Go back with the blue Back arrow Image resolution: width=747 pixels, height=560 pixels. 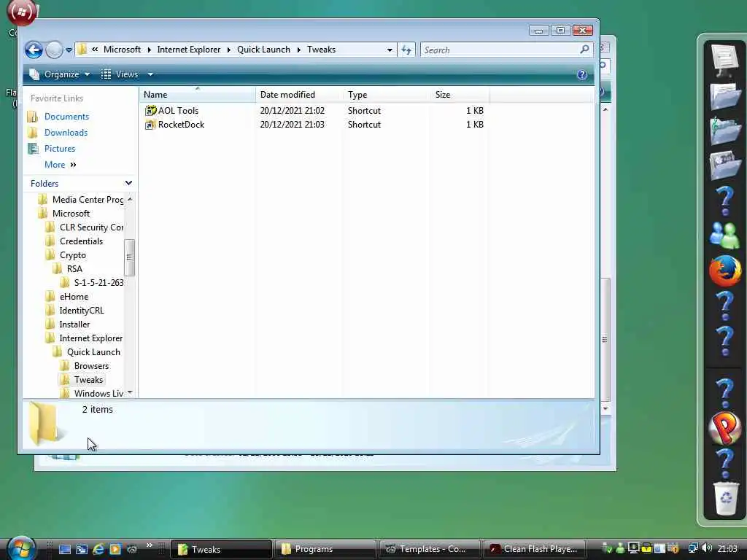tap(34, 50)
